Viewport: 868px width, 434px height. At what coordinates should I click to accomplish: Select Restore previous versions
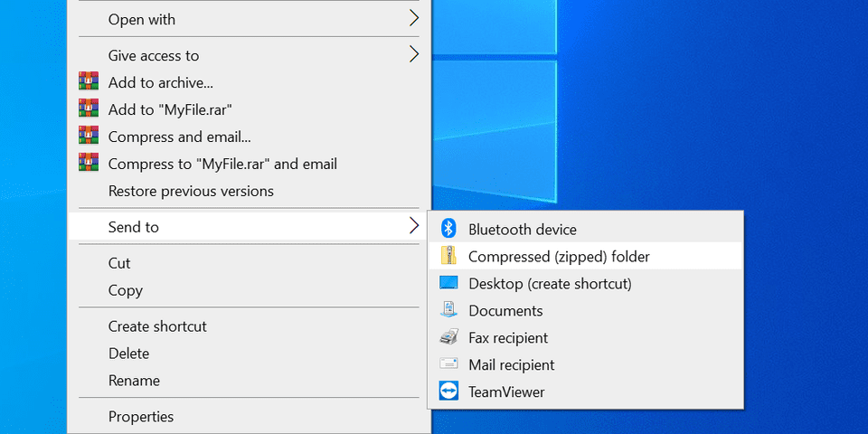(191, 191)
